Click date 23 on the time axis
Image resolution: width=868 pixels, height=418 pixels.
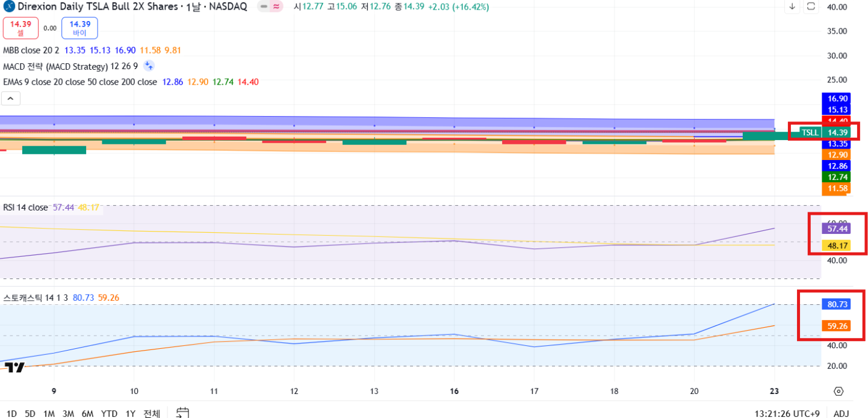point(774,391)
